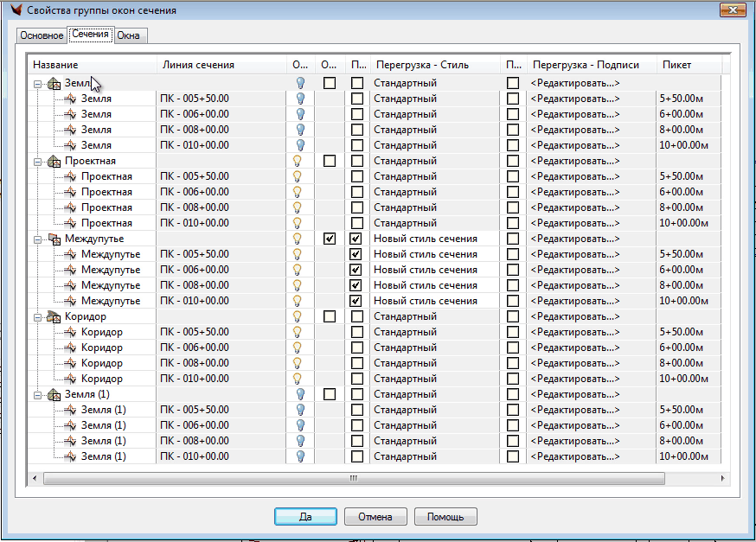Viewport: 756px width, 542px height.
Task: Click the horizontal scrollbar thumb
Action: [353, 477]
